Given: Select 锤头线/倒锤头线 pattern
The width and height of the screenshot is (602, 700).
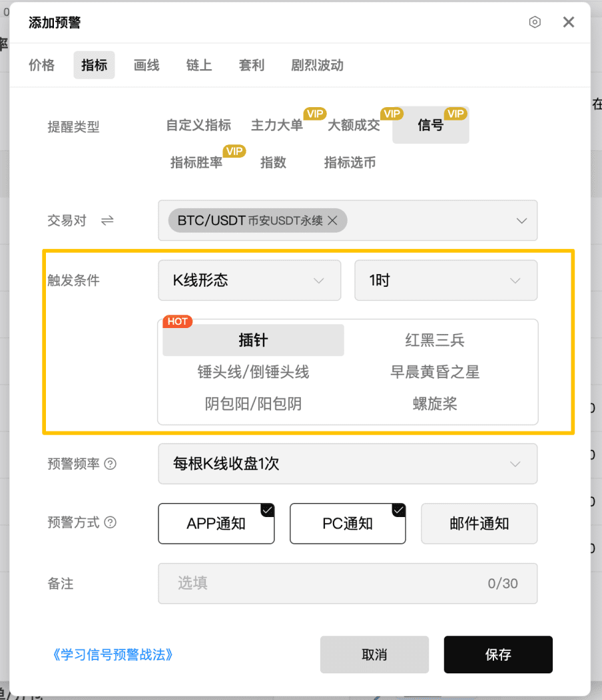Looking at the screenshot, I should [254, 372].
